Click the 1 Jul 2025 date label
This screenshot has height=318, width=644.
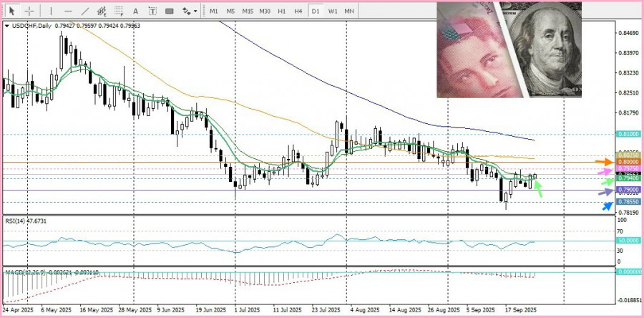247,309
